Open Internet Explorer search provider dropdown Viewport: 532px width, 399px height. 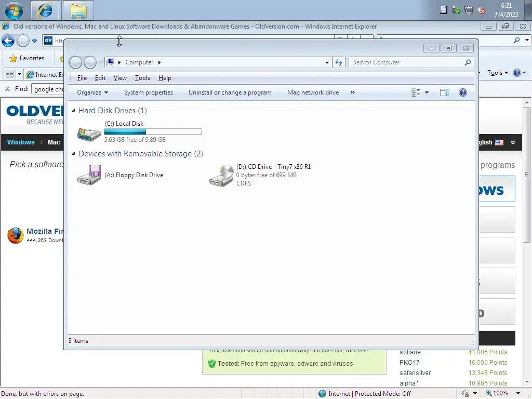click(x=527, y=40)
